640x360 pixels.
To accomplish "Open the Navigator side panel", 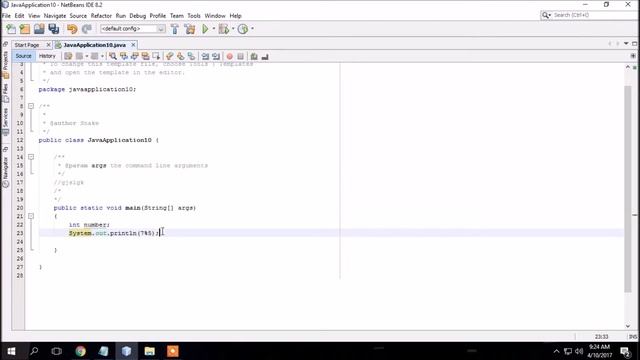I will point(5,172).
